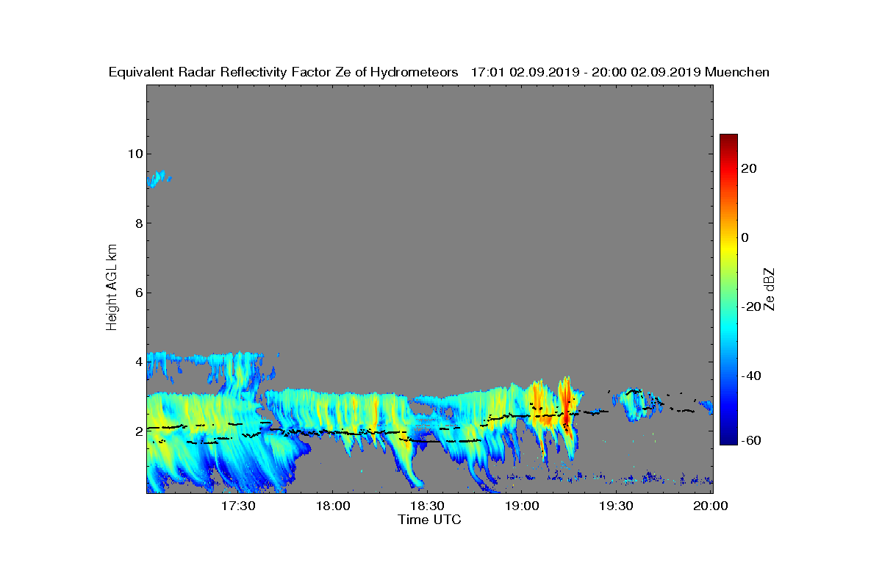The width and height of the screenshot is (882, 588).
Task: Click the small cyan cloud echo near 9 km
Action: click(x=157, y=179)
